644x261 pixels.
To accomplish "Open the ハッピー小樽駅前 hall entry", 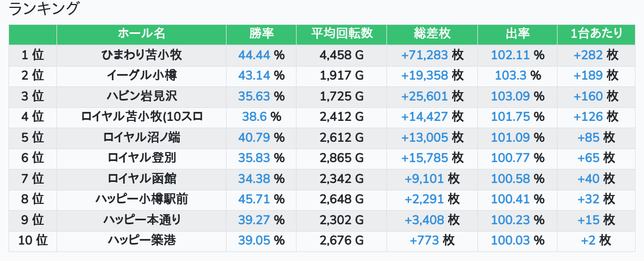I will pos(141,199).
